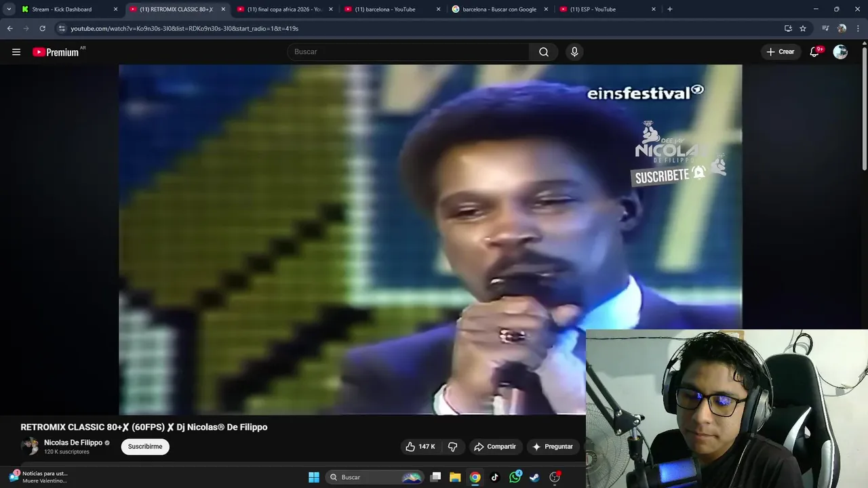This screenshot has width=868, height=488.
Task: Open the Preguntar AI button
Action: [x=553, y=447]
